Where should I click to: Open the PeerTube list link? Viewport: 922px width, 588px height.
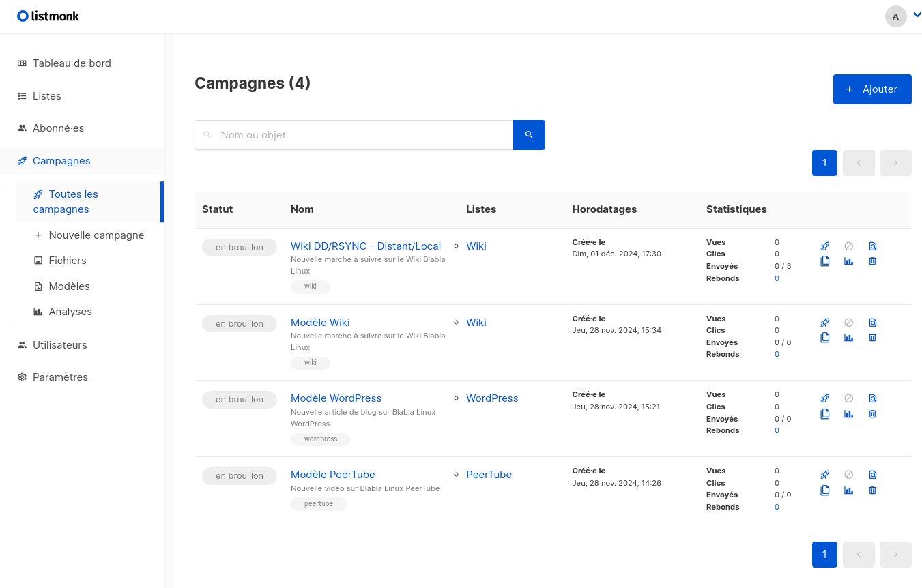[489, 475]
